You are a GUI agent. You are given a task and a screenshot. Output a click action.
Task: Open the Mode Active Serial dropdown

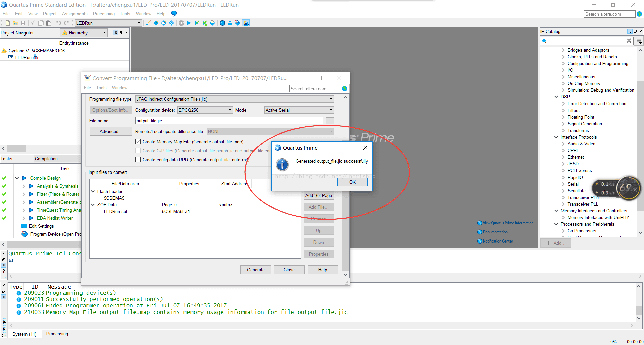pos(299,110)
